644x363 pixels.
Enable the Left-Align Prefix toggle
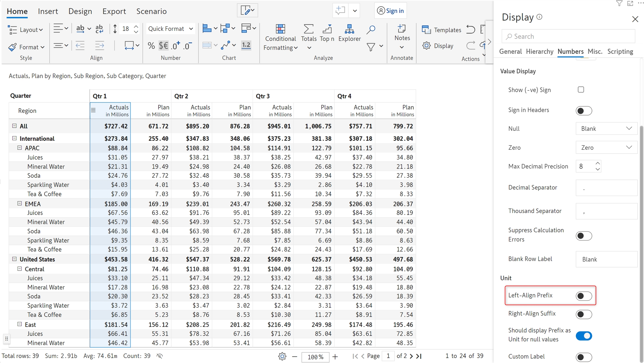pos(584,296)
